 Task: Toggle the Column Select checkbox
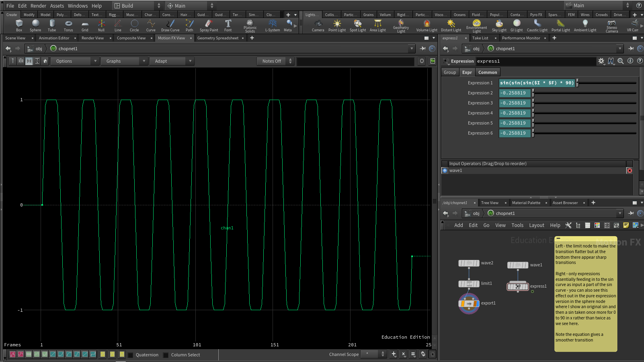tap(166, 355)
